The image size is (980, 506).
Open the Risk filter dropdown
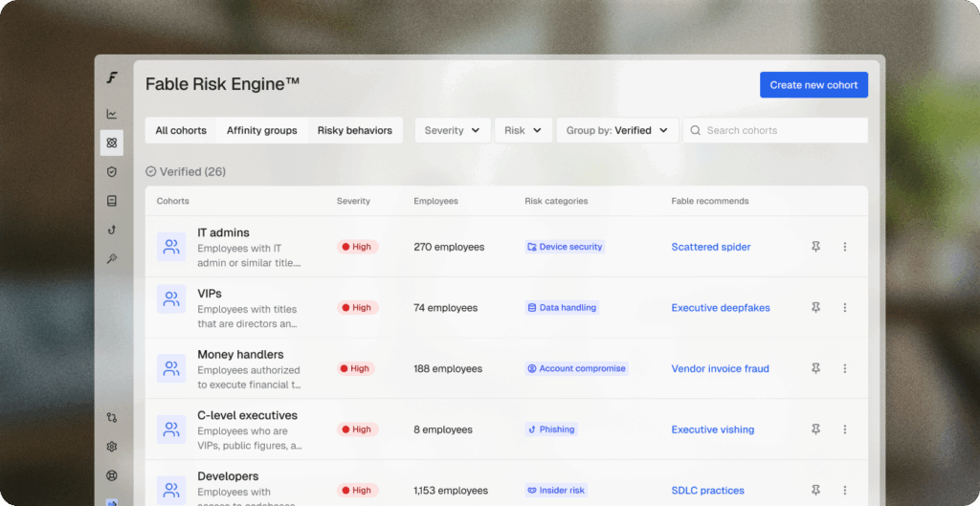[x=523, y=130]
